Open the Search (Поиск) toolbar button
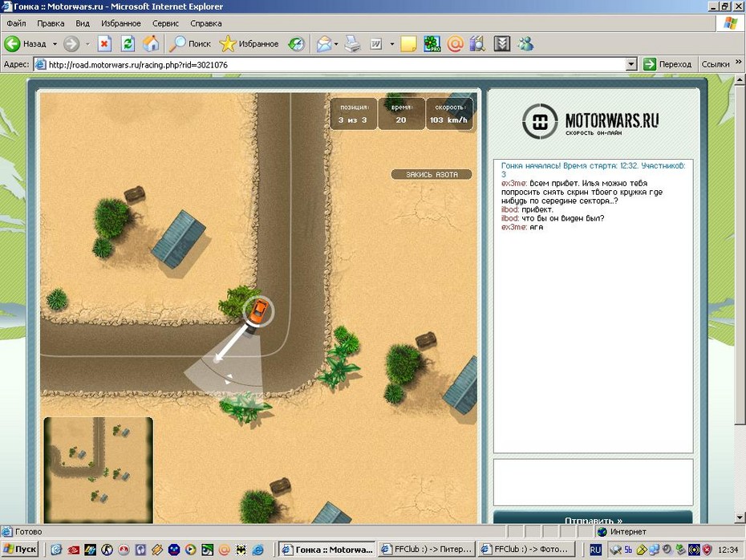 (191, 44)
